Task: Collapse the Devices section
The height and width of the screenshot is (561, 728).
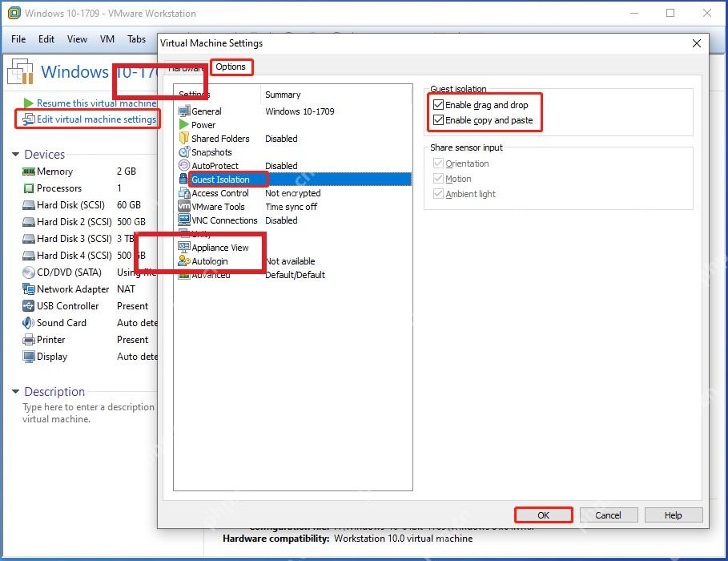Action: (15, 154)
